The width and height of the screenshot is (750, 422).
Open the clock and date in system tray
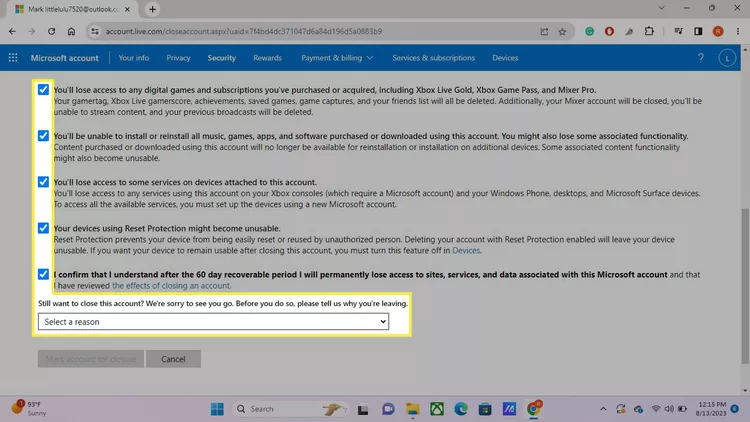[x=711, y=409]
